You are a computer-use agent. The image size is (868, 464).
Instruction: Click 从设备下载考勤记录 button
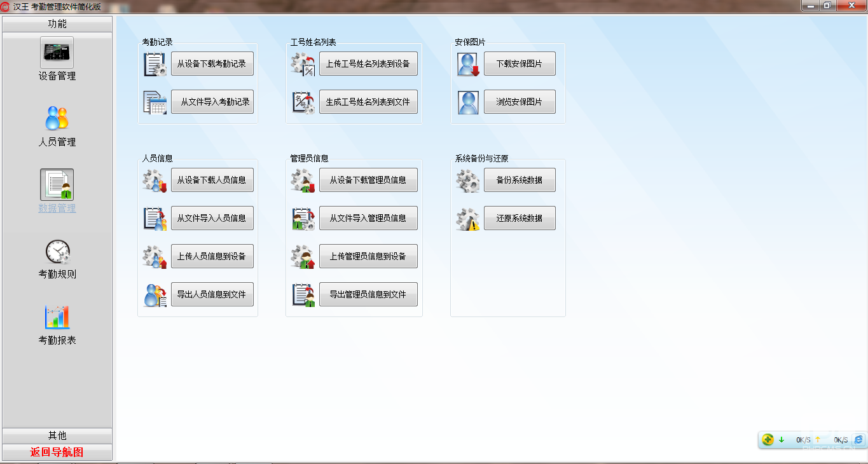click(212, 64)
